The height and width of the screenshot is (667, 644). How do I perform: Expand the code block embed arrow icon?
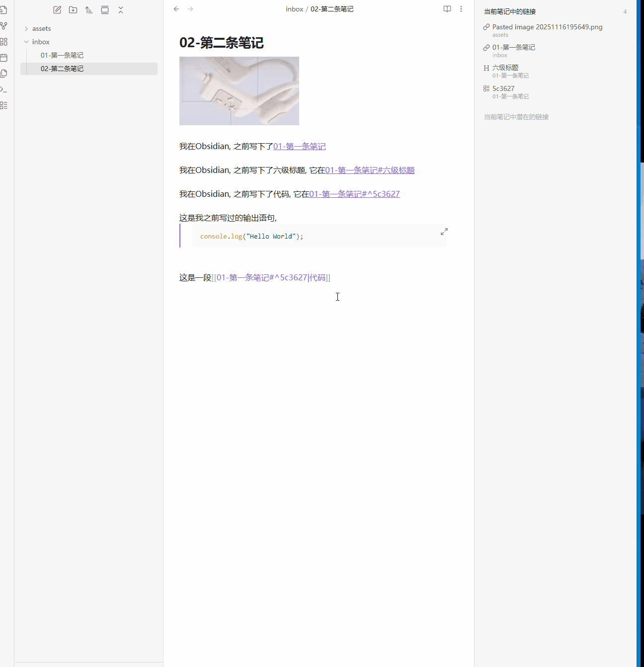(x=444, y=232)
